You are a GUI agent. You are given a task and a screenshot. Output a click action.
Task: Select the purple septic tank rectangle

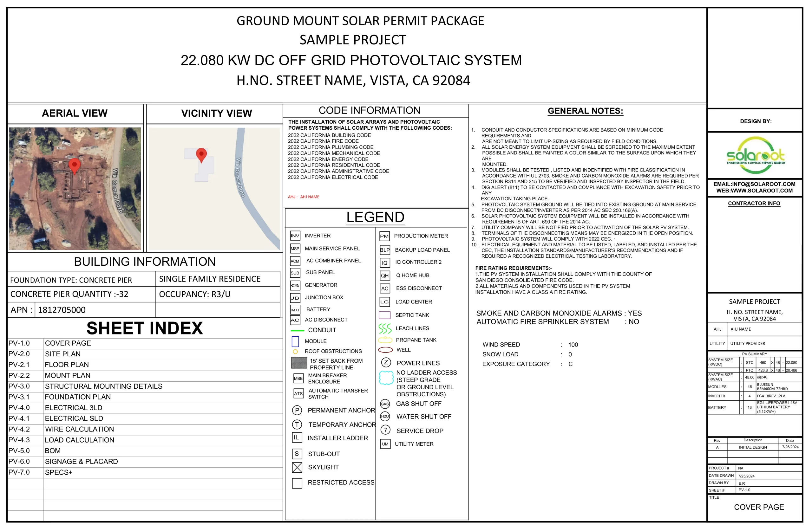click(x=384, y=315)
